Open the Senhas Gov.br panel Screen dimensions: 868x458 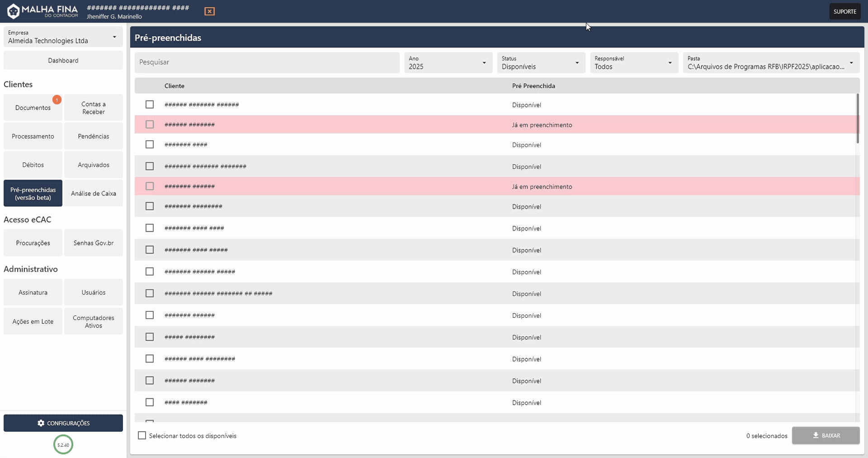tap(93, 243)
